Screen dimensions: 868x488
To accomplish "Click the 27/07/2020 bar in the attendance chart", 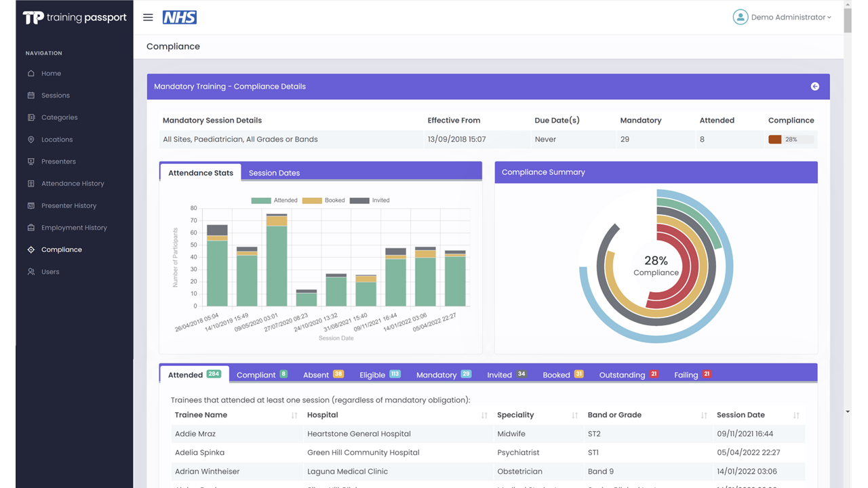I will click(307, 298).
